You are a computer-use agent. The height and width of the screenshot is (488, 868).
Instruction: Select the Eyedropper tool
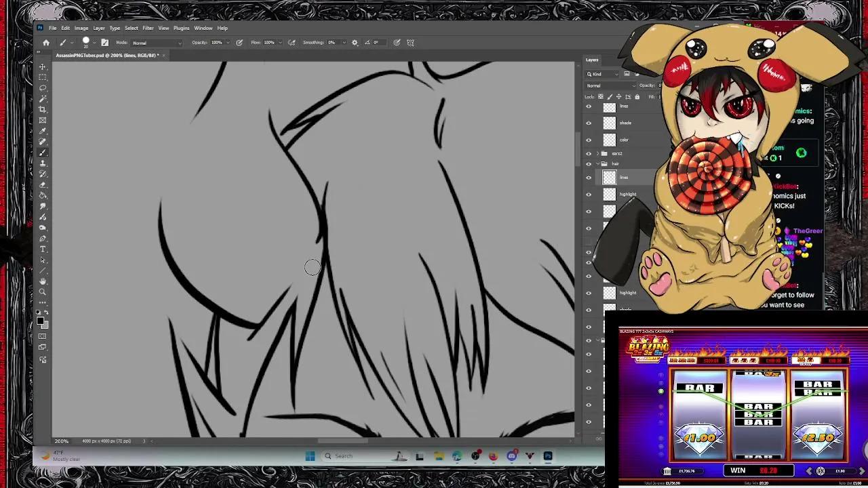point(43,131)
